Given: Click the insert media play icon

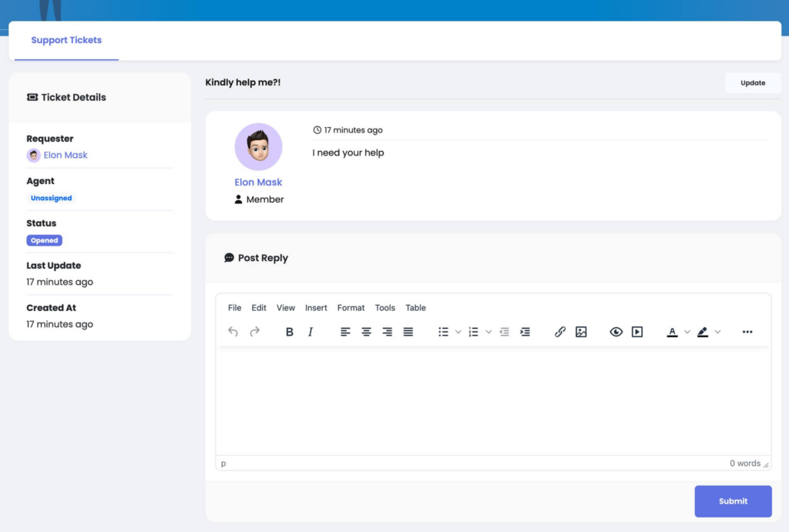Looking at the screenshot, I should (x=637, y=332).
